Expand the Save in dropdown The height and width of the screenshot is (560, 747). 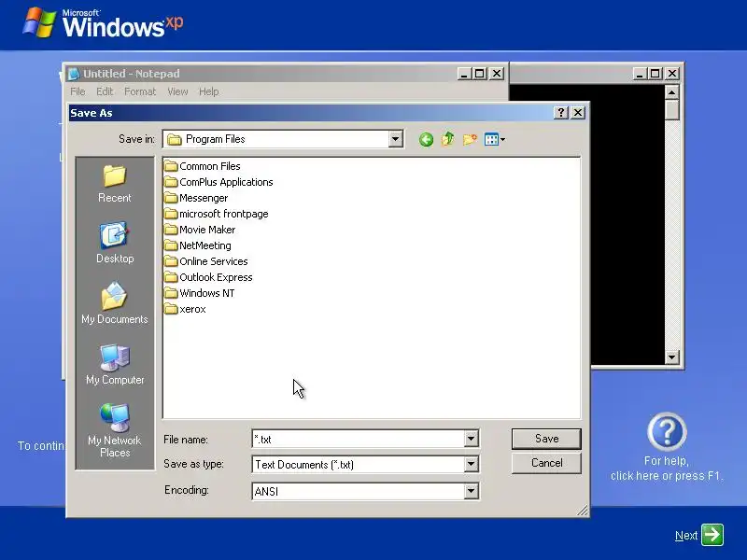coord(395,139)
